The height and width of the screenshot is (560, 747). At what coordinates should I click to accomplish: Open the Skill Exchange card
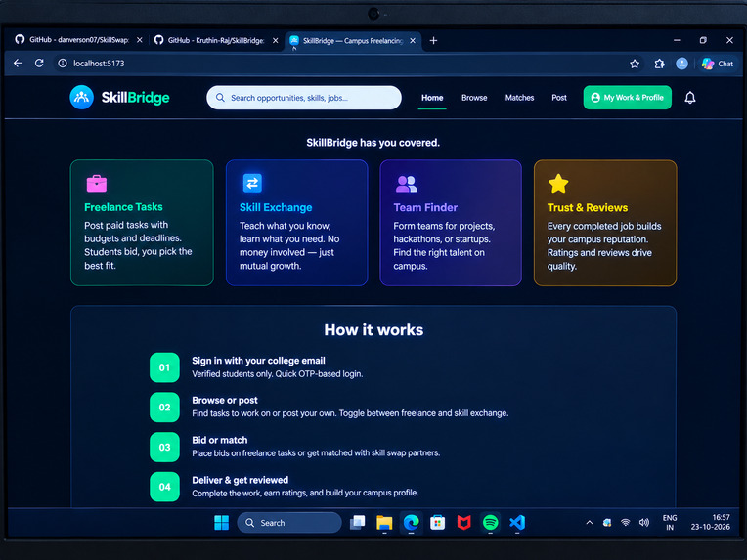pos(297,223)
